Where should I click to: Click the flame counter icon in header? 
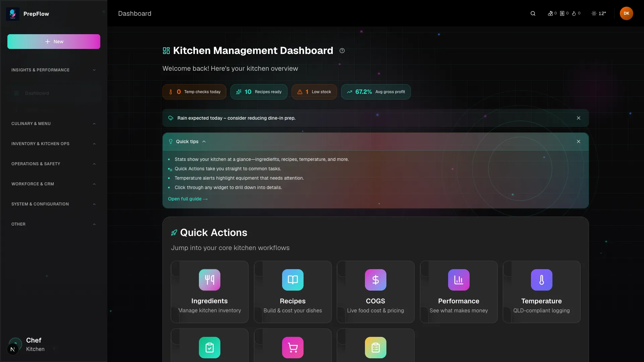[x=574, y=13]
